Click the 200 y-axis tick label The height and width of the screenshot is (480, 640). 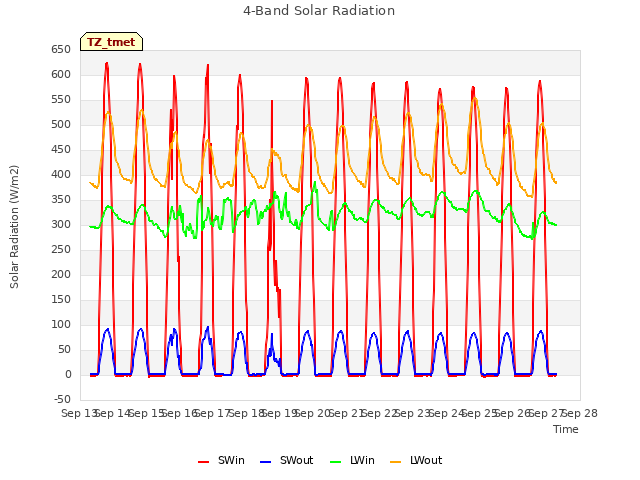pos(61,275)
